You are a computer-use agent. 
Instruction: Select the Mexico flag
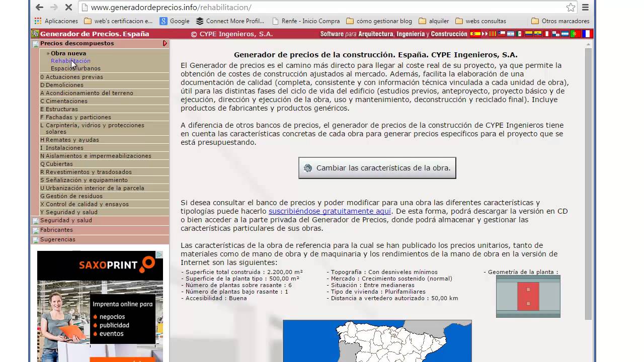520,34
